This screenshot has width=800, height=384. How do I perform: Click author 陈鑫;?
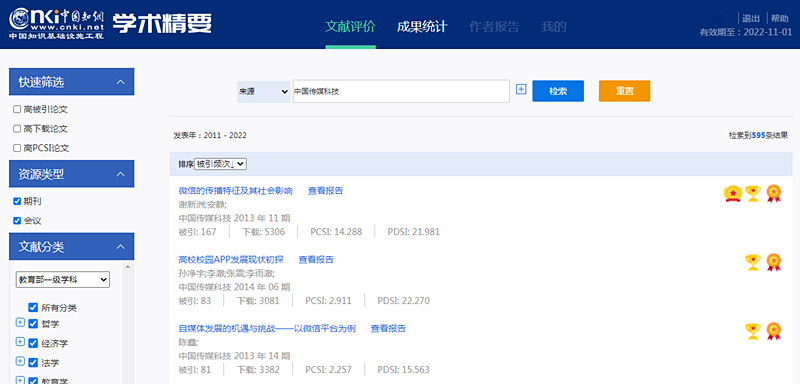coord(188,342)
